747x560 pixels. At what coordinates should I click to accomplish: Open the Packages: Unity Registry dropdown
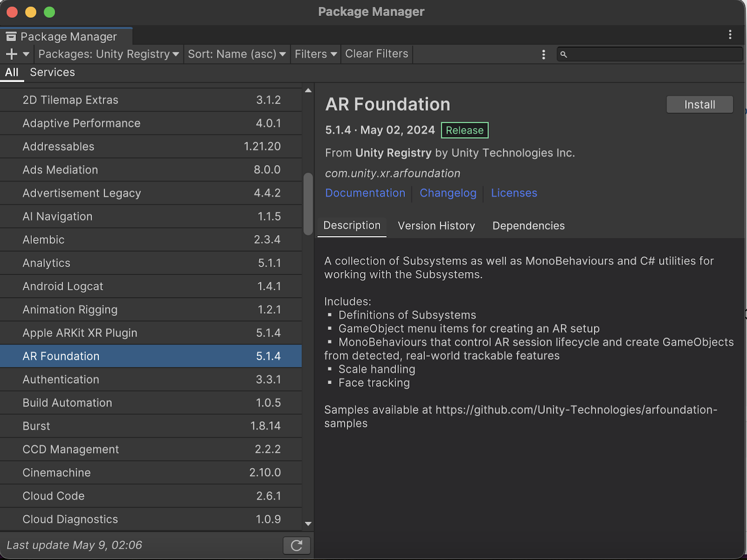[108, 54]
